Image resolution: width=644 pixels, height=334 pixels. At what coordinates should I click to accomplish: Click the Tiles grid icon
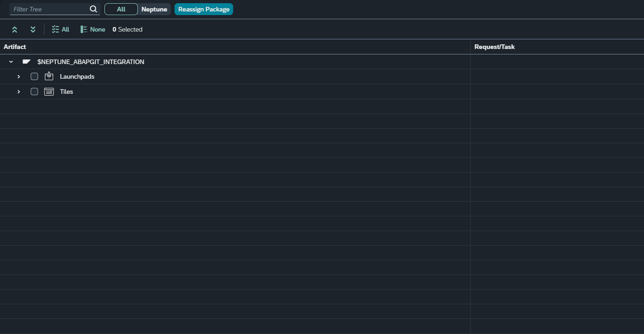(49, 92)
